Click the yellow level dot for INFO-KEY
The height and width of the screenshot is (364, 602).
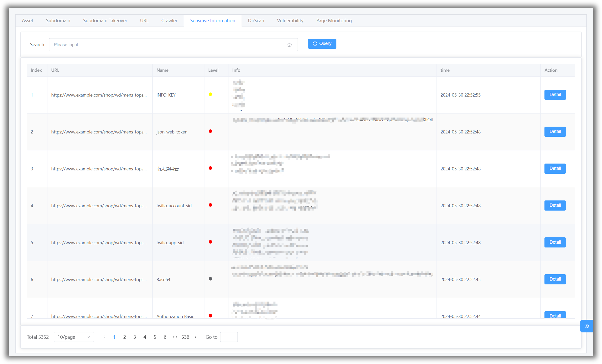pos(210,94)
